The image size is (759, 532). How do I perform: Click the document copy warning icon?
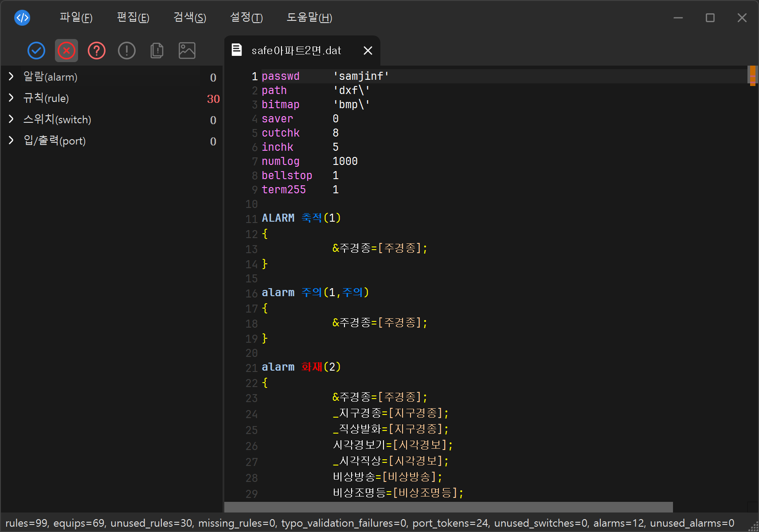coord(157,51)
